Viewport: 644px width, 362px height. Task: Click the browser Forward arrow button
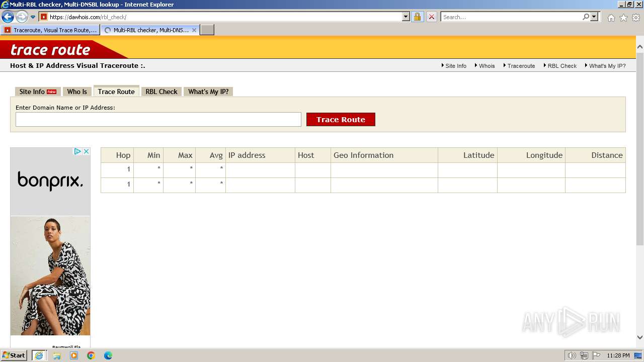[x=22, y=17]
